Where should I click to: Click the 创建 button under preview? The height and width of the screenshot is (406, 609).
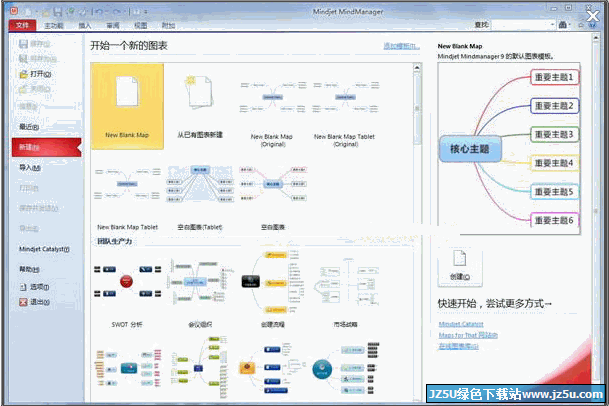tap(460, 268)
